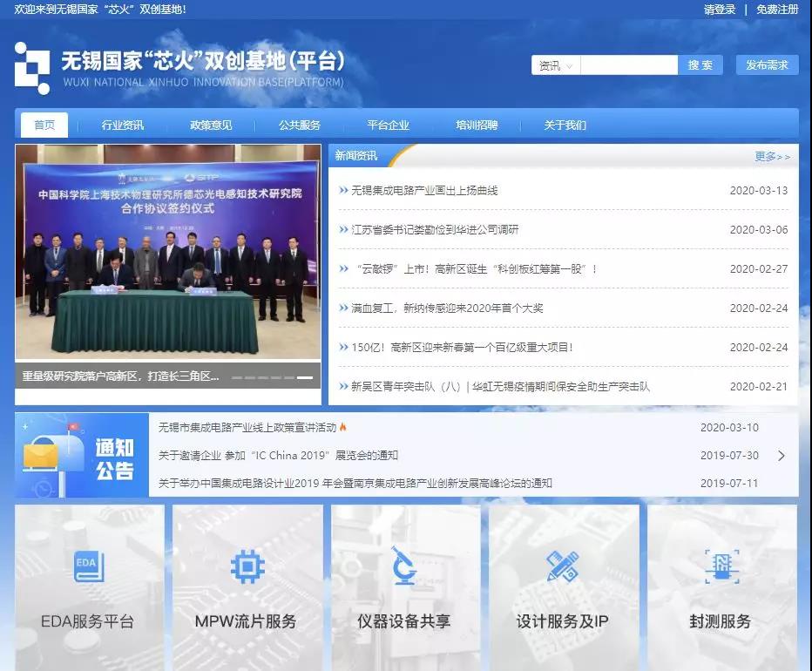
Task: Select the last carousel indicator dash
Action: point(304,377)
